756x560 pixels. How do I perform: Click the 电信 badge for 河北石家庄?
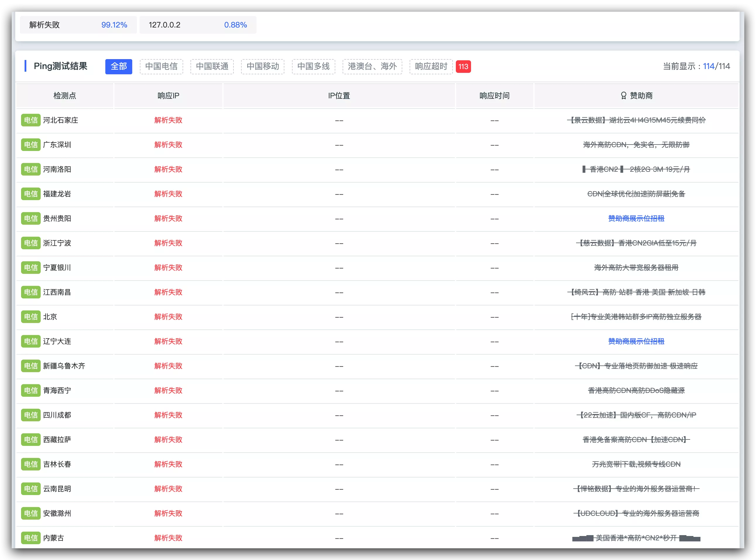(x=30, y=120)
